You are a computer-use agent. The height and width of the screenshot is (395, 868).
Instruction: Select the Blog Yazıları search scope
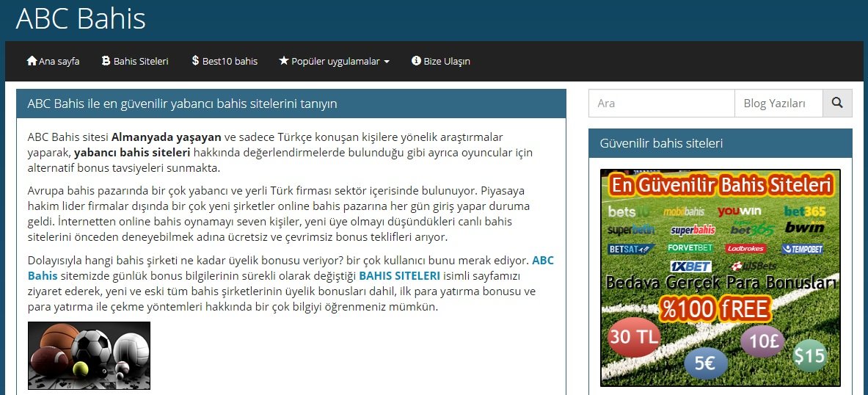(x=778, y=103)
